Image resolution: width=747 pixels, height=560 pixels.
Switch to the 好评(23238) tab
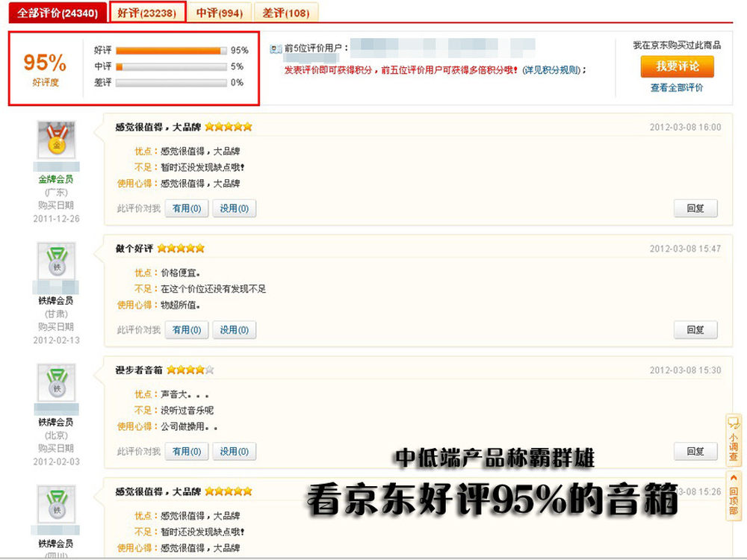click(x=146, y=13)
